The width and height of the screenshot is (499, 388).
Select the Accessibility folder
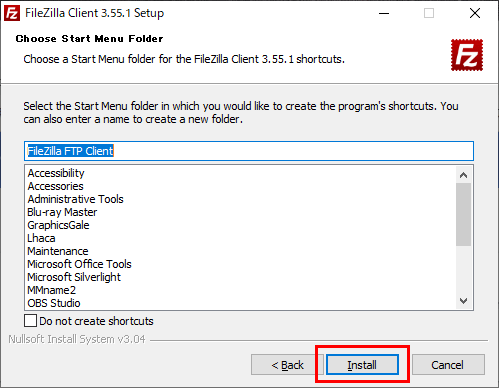56,173
